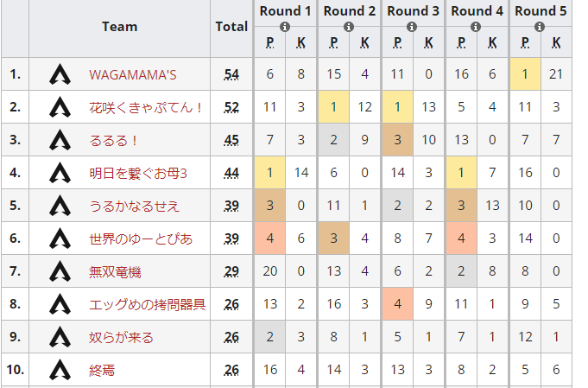The height and width of the screenshot is (388, 588).
Task: Click the Team column header
Action: 119,27
